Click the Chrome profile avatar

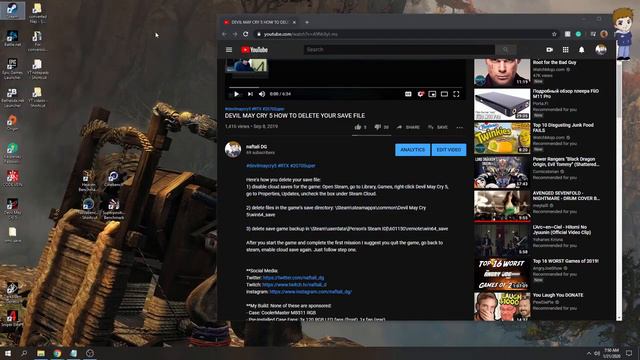click(x=604, y=34)
